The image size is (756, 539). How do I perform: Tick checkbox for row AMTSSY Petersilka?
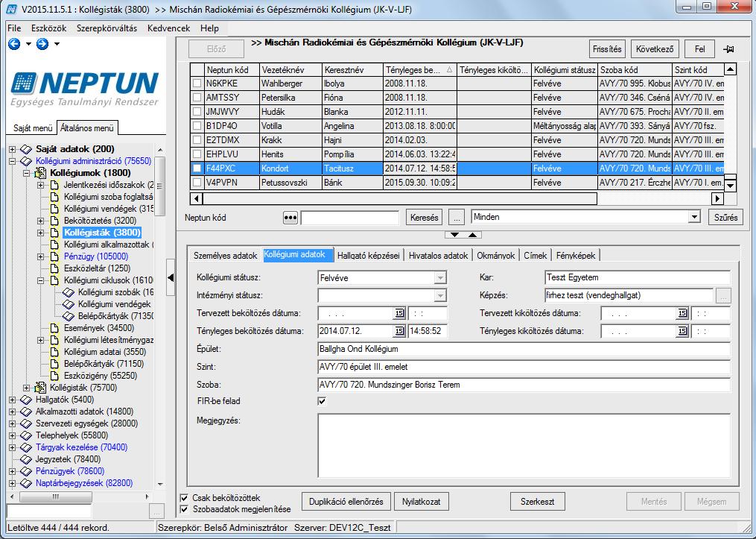pyautogui.click(x=197, y=98)
